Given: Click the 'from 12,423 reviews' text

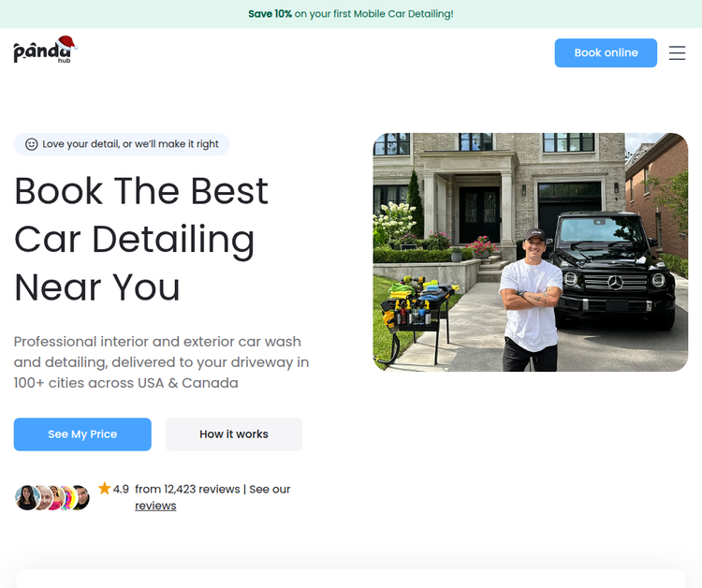Looking at the screenshot, I should pyautogui.click(x=187, y=489).
